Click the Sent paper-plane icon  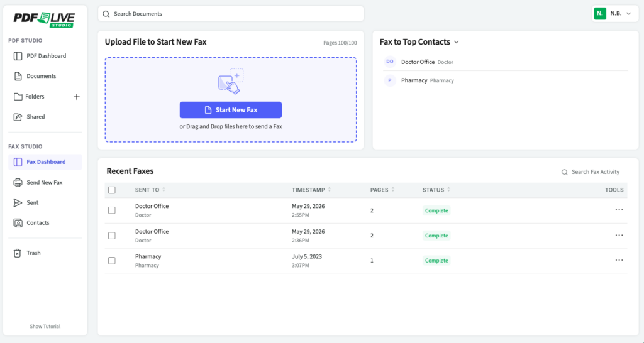click(18, 203)
